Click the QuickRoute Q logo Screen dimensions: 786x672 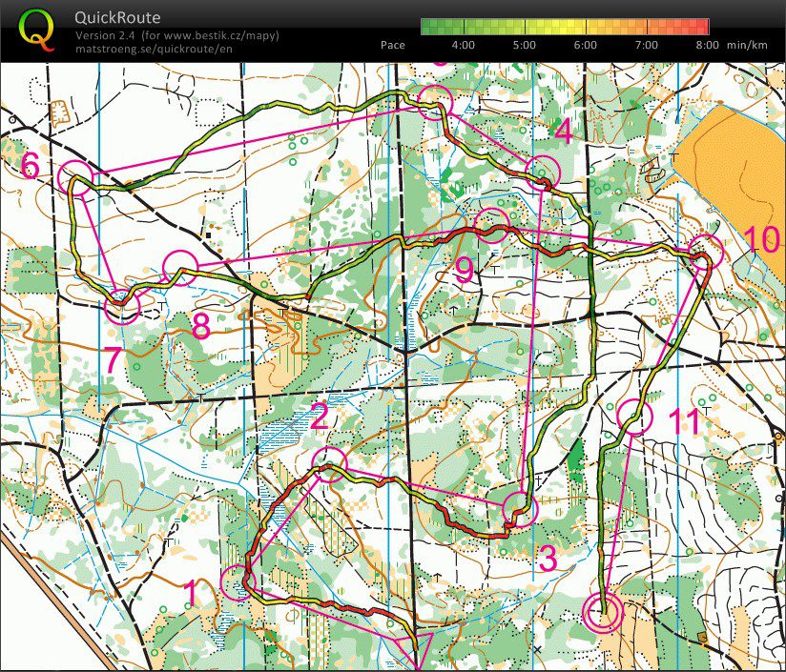36,31
